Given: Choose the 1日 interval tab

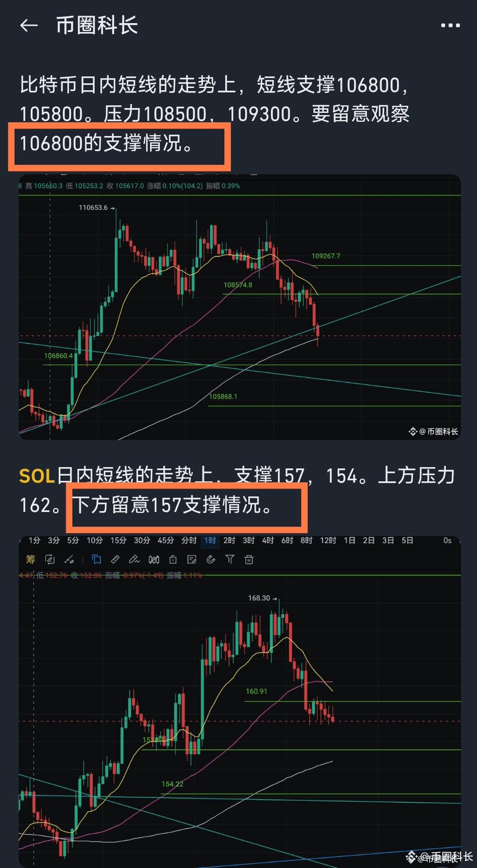Looking at the screenshot, I should pos(350,540).
